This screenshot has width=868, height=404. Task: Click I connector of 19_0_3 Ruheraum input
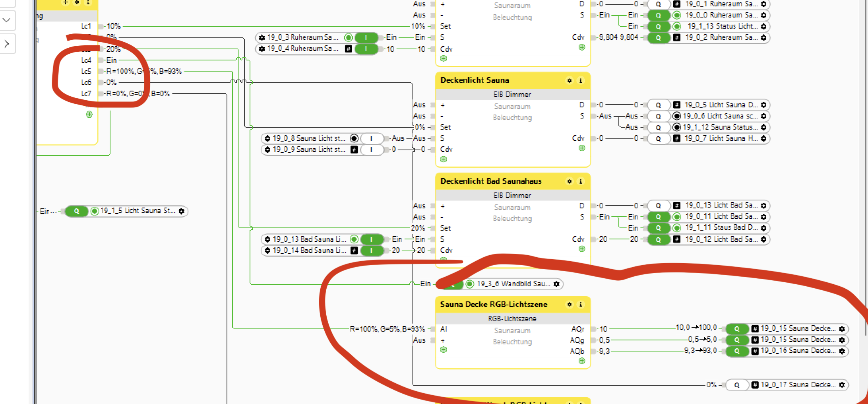(366, 37)
